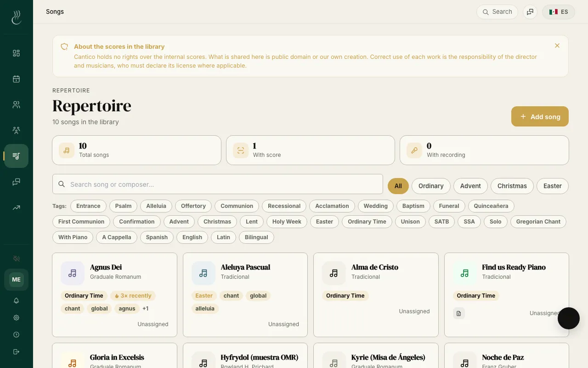Open the Aleluya Pascual song title

click(x=245, y=267)
